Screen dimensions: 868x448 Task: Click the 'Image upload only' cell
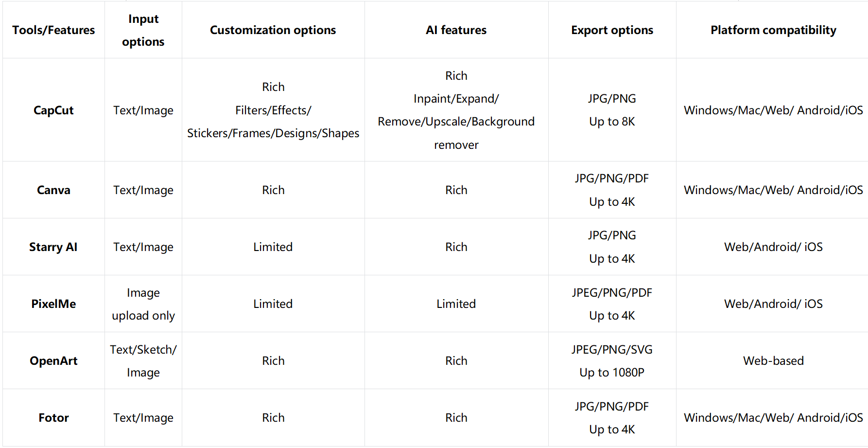pos(143,304)
